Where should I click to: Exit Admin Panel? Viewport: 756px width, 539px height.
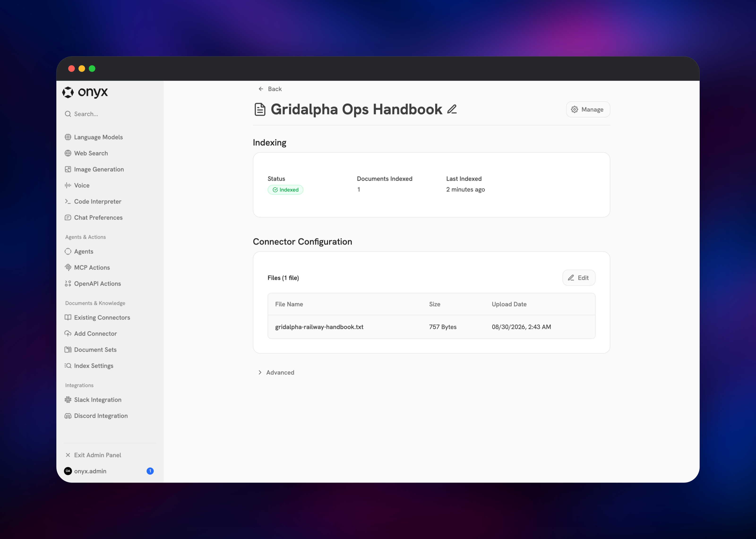pos(110,455)
